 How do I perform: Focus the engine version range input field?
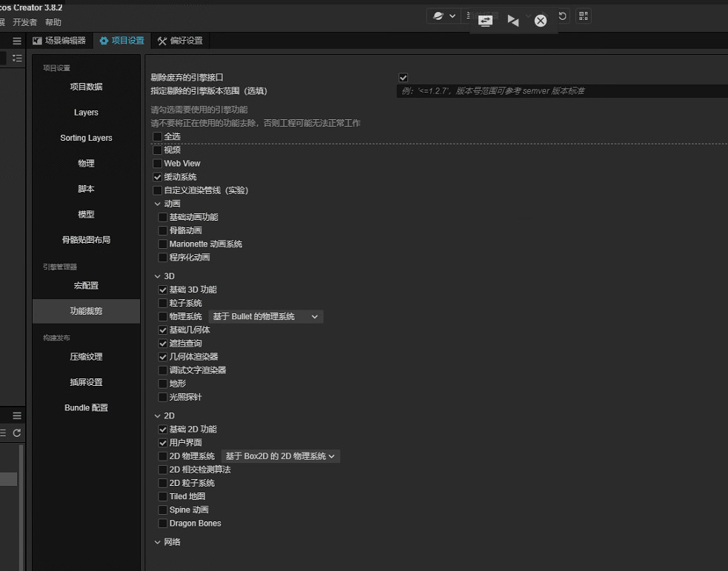[x=562, y=91]
